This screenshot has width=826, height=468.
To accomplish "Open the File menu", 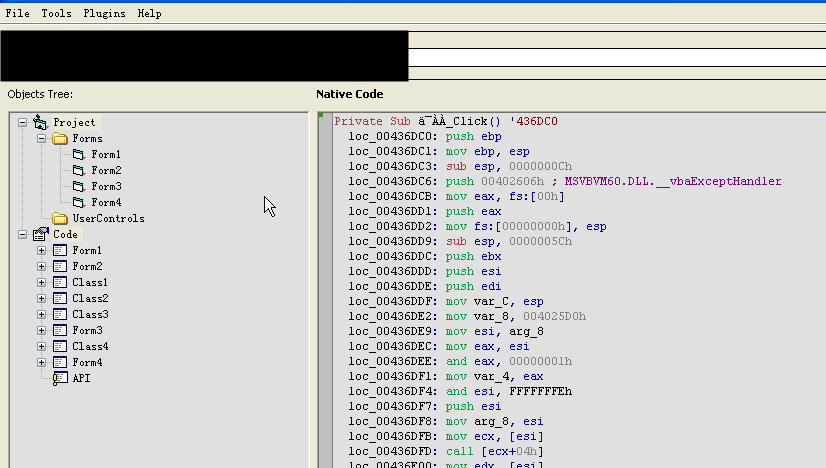I will [x=17, y=13].
